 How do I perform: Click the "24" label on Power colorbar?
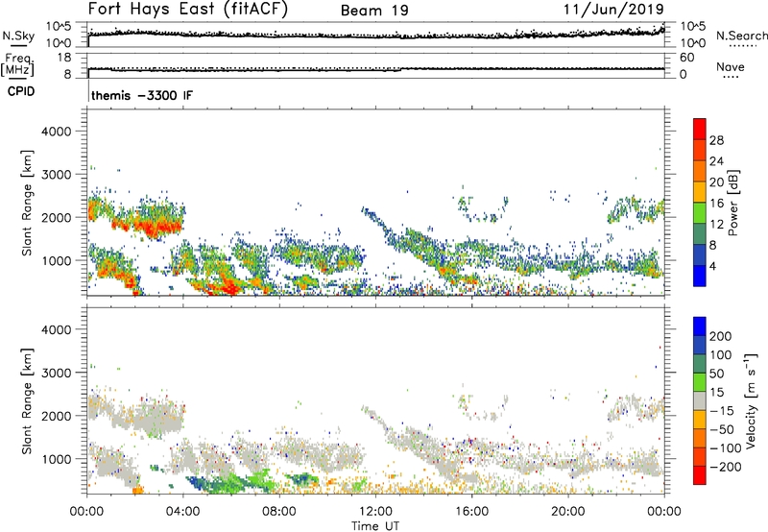pos(716,161)
